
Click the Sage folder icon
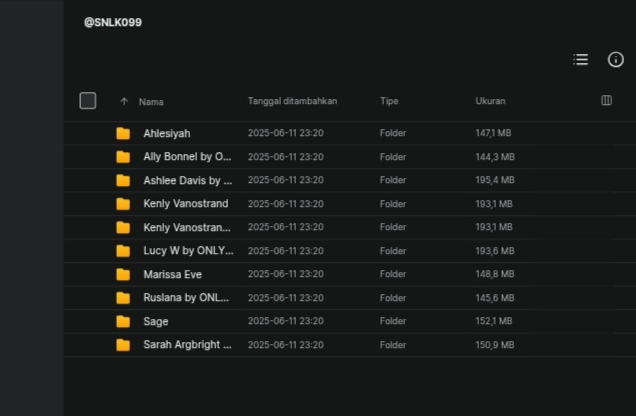(x=123, y=322)
